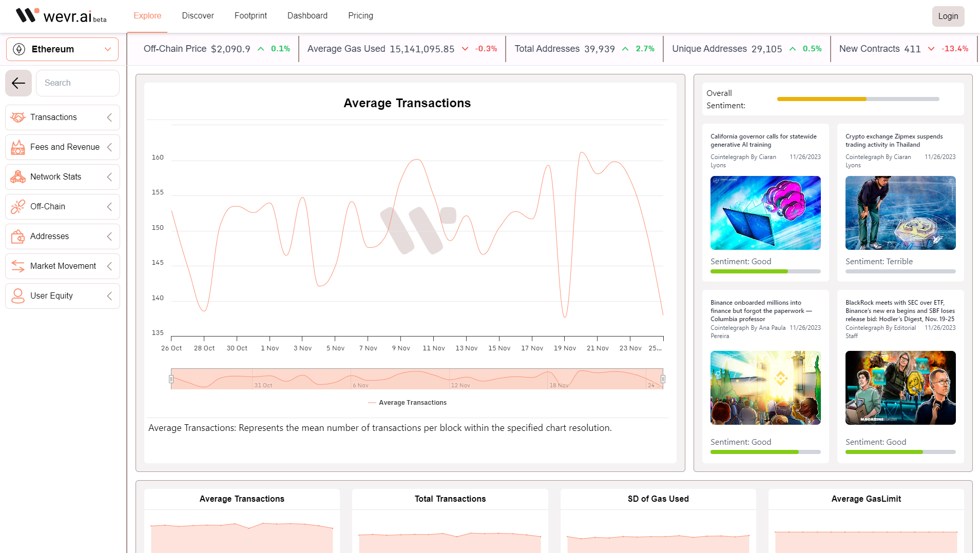Select the Transactions sidebar icon
Screen dimensions: 980x553
point(18,117)
